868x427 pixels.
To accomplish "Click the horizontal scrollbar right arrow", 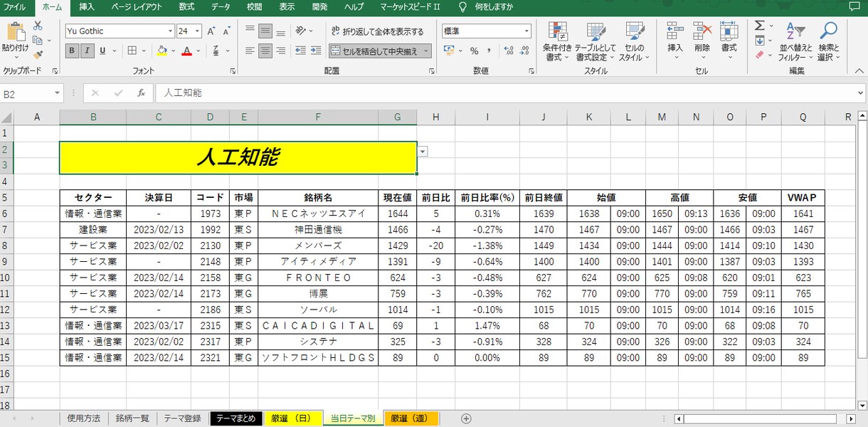I will [851, 418].
